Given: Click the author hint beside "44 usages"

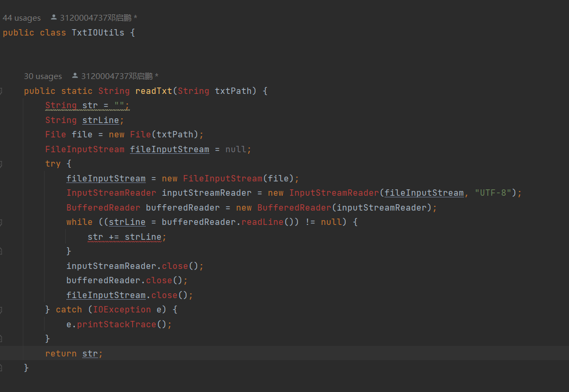Looking at the screenshot, I should 94,18.
